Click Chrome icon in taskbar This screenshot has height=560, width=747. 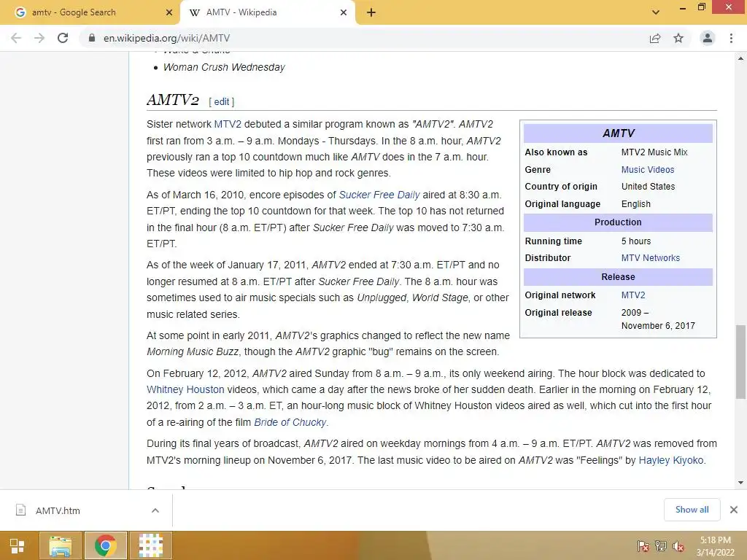105,545
